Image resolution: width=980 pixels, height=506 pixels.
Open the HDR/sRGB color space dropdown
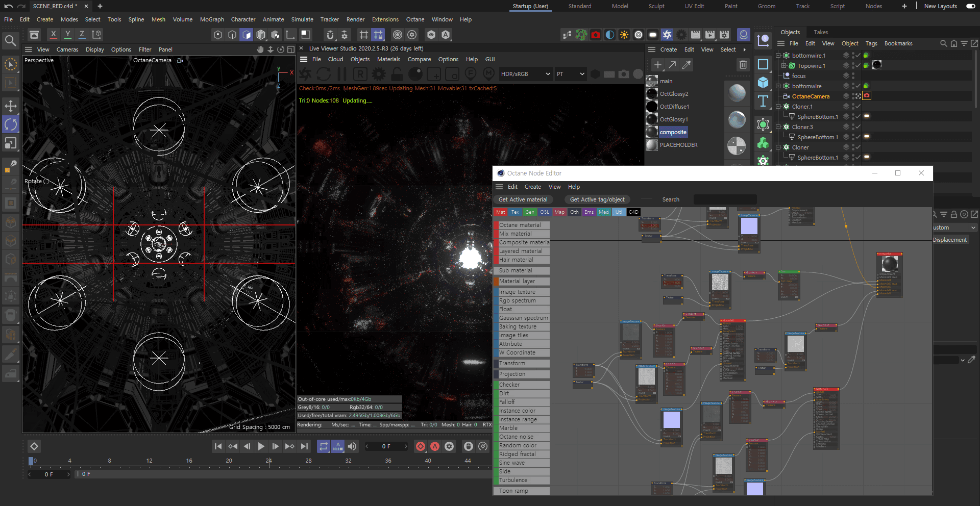[x=526, y=74]
